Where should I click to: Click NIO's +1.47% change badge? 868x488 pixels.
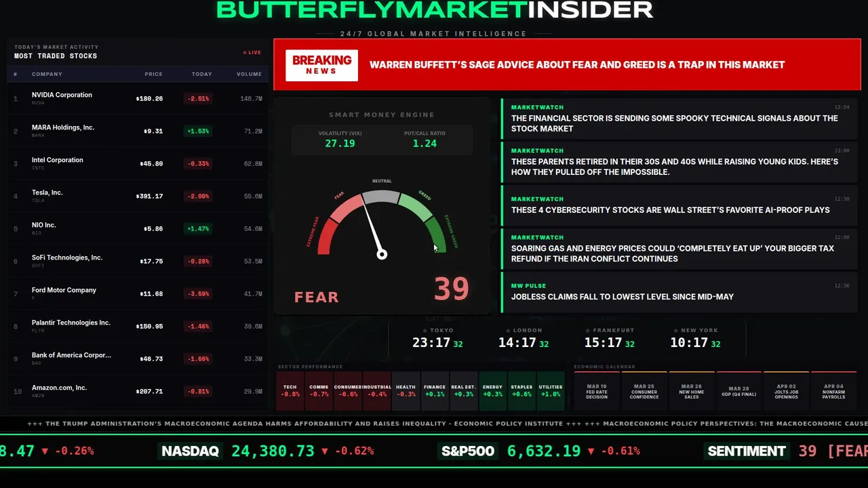tap(199, 228)
